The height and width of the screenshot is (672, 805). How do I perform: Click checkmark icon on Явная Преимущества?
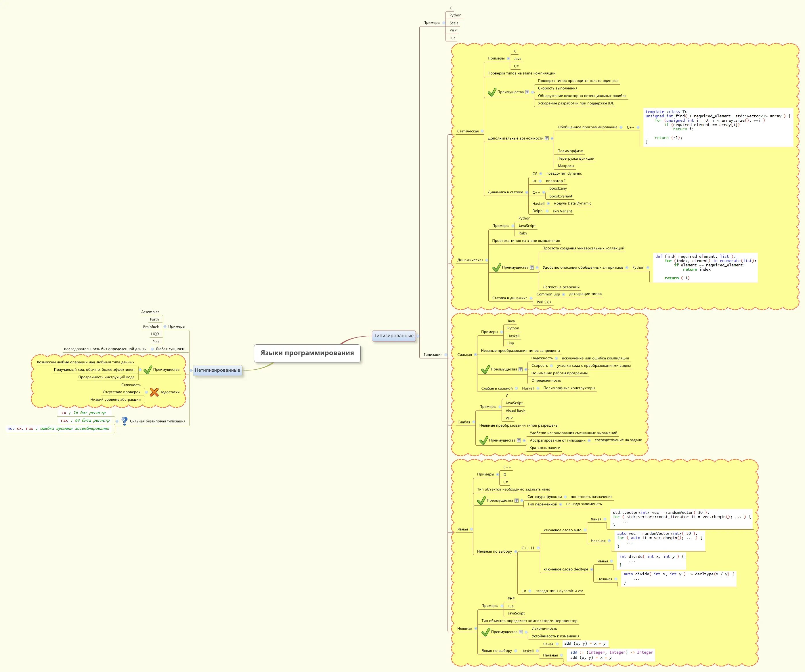coord(481,500)
